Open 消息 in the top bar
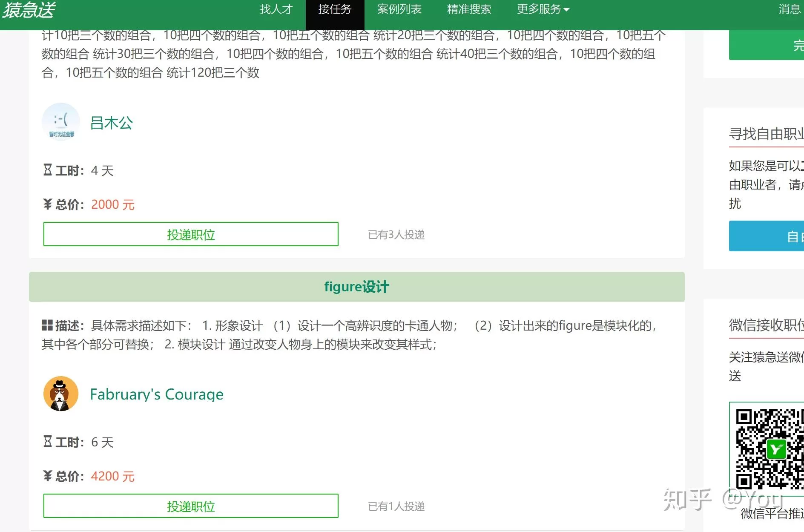804x532 pixels. [790, 9]
